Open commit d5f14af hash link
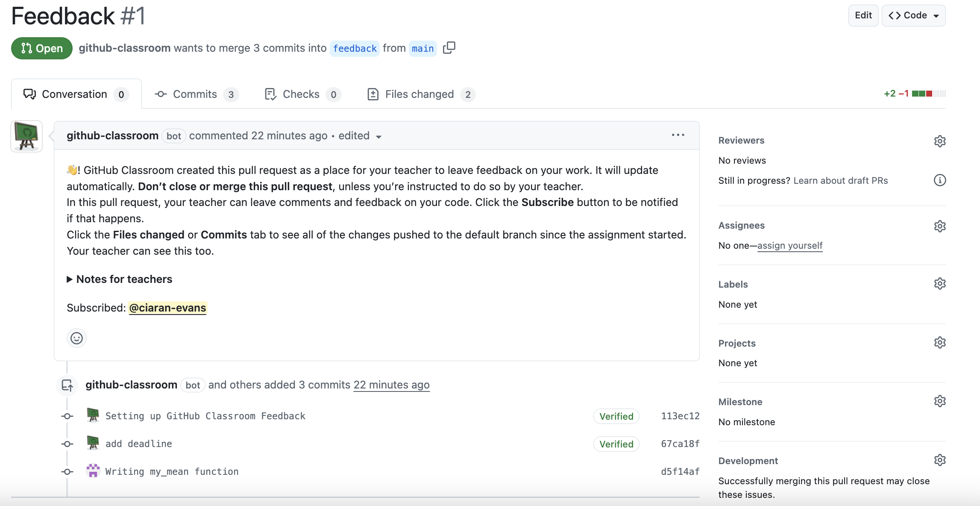This screenshot has width=980, height=506. tap(680, 472)
